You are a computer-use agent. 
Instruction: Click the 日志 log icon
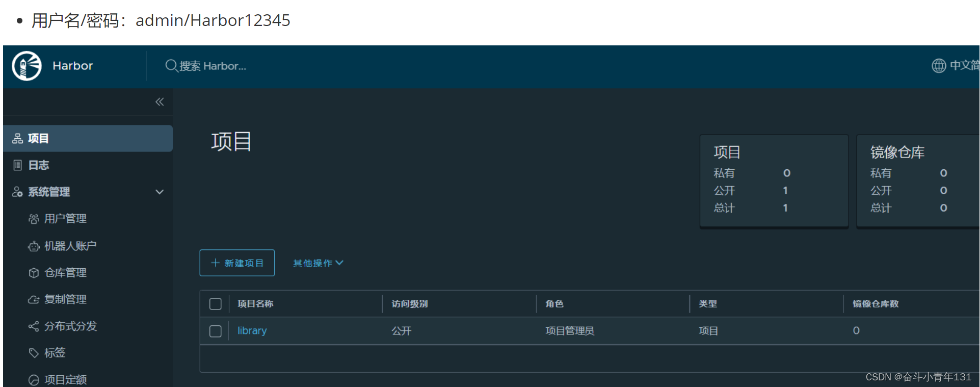pos(18,165)
